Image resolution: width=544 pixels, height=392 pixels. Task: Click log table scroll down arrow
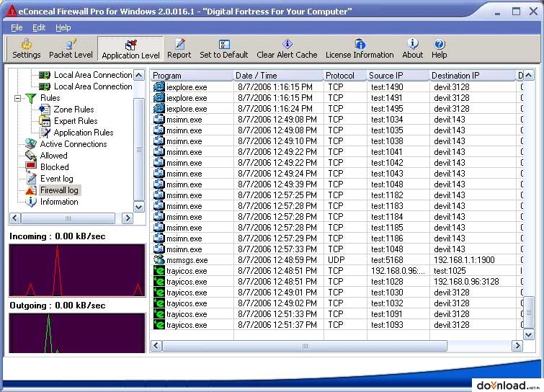coord(528,335)
